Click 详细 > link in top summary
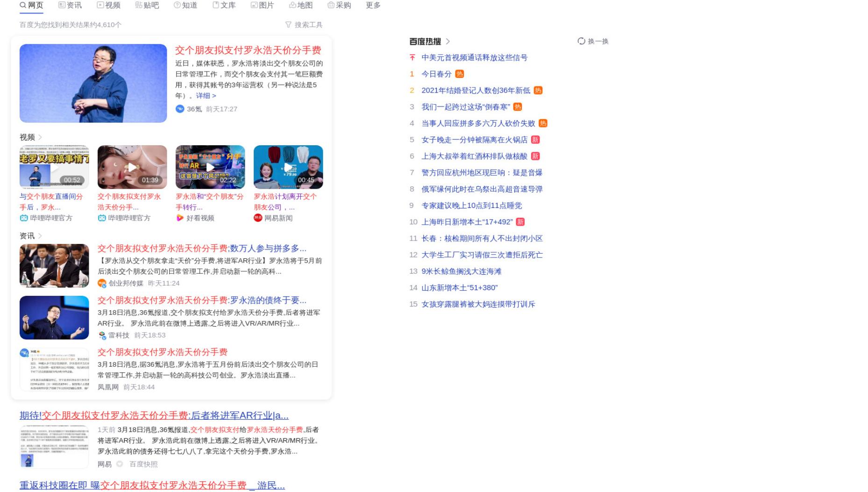Screen dimensions: 868x492 206,95
